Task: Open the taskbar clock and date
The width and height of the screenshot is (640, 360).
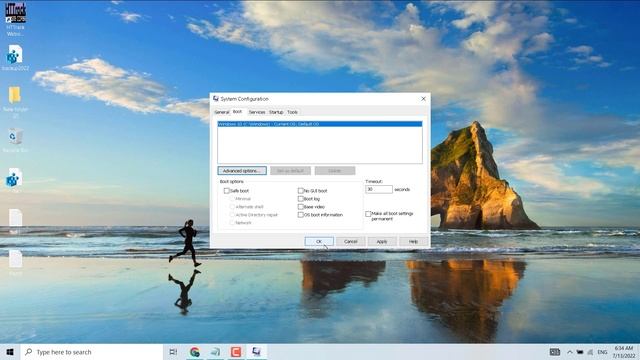Action: coord(624,352)
